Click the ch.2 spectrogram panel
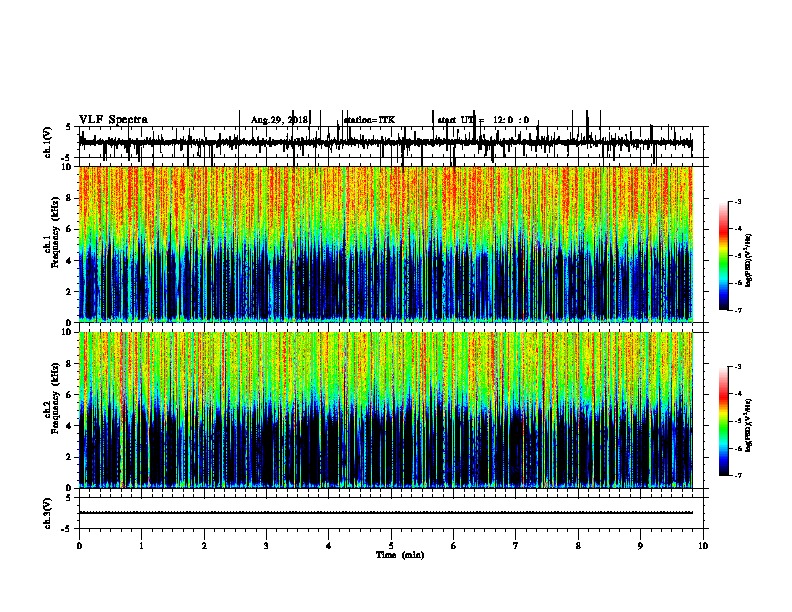This screenshot has width=792, height=612. click(386, 410)
